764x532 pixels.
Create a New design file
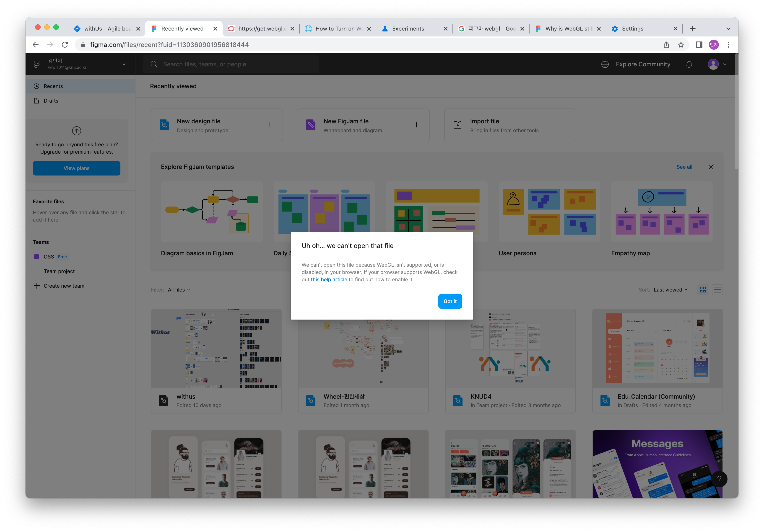[217, 125]
